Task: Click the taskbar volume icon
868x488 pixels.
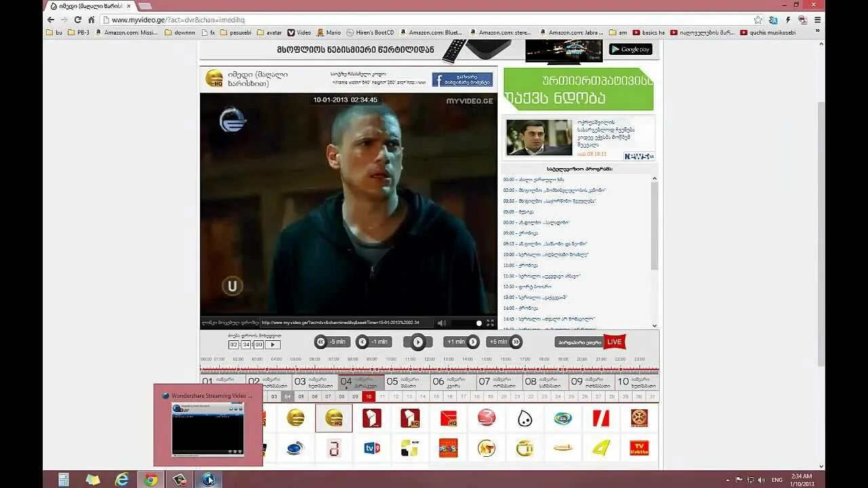Action: 761,480
